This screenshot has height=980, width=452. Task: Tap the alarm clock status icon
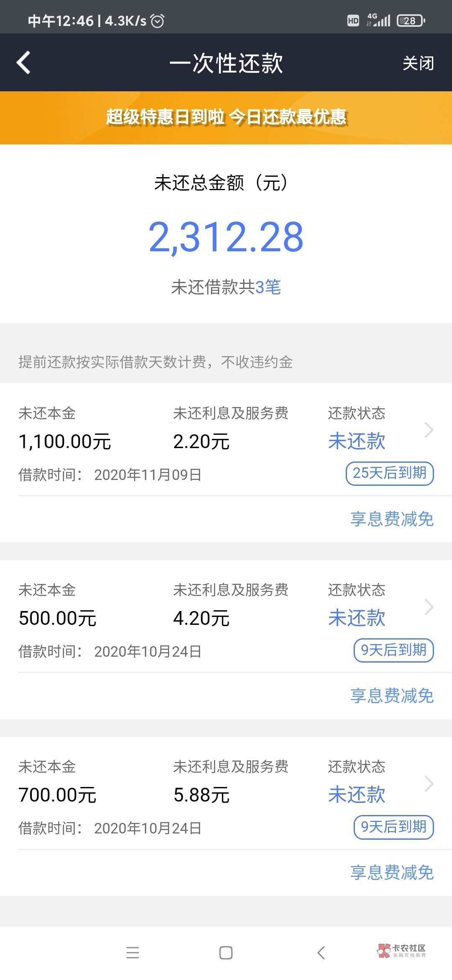pos(157,21)
